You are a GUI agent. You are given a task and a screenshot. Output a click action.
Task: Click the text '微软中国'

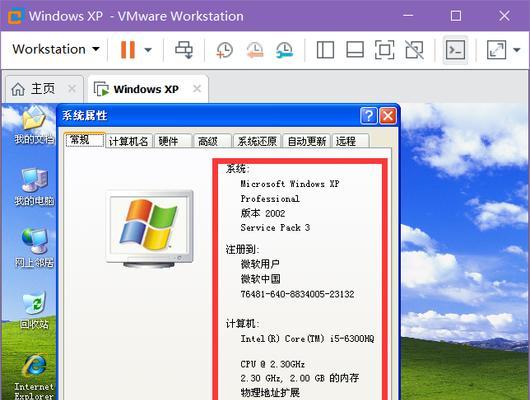tap(260, 279)
